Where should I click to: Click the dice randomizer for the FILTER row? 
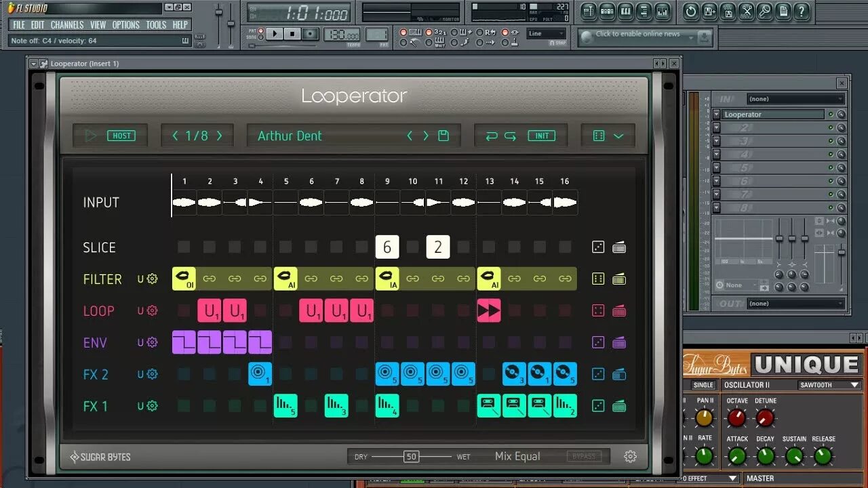click(x=598, y=279)
